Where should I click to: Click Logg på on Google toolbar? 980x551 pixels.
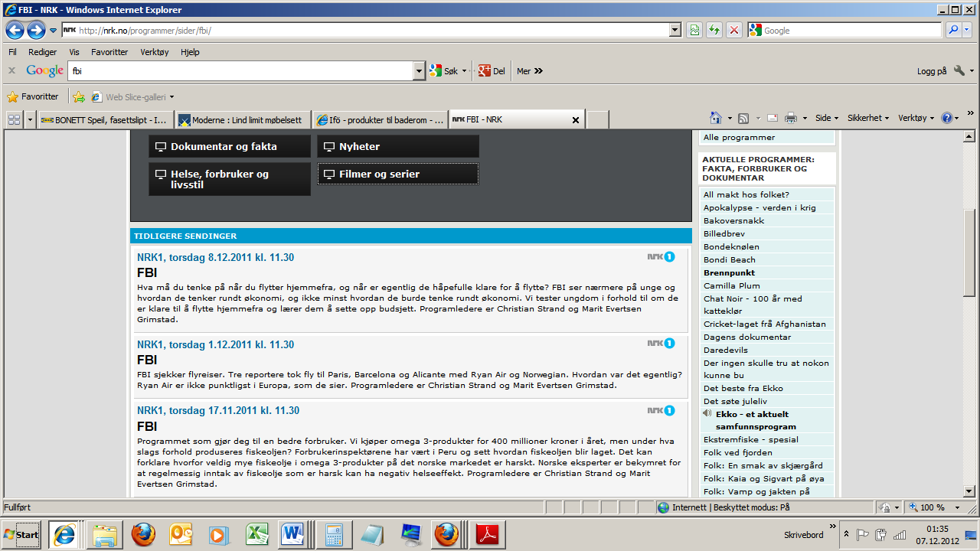pos(932,70)
